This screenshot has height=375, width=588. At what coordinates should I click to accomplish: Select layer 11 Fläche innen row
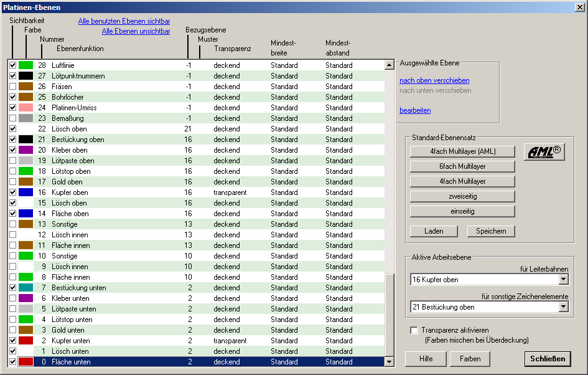[x=196, y=245]
